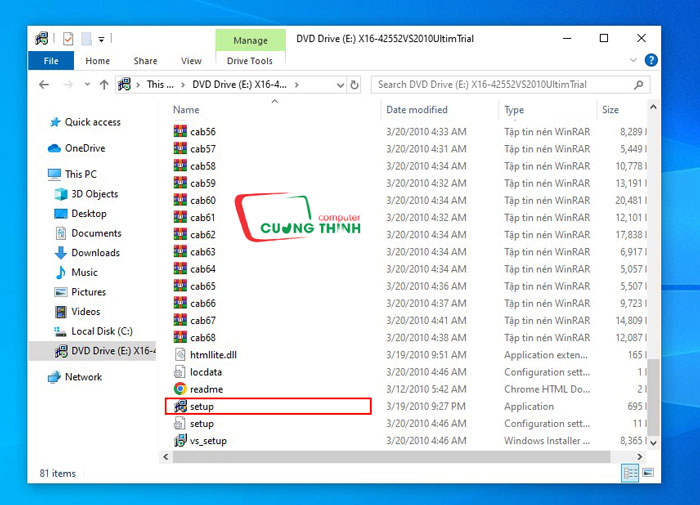
Task: Select the setup Configuration settings file
Action: (x=194, y=424)
